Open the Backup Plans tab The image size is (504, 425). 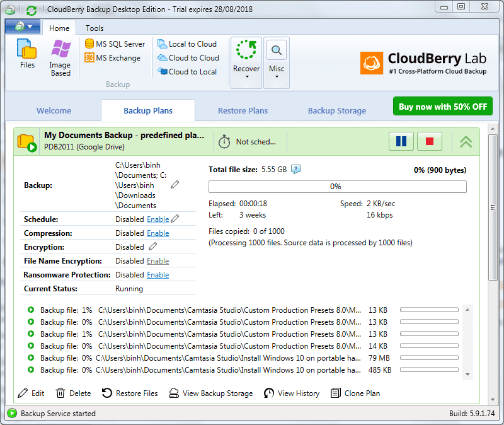(148, 111)
